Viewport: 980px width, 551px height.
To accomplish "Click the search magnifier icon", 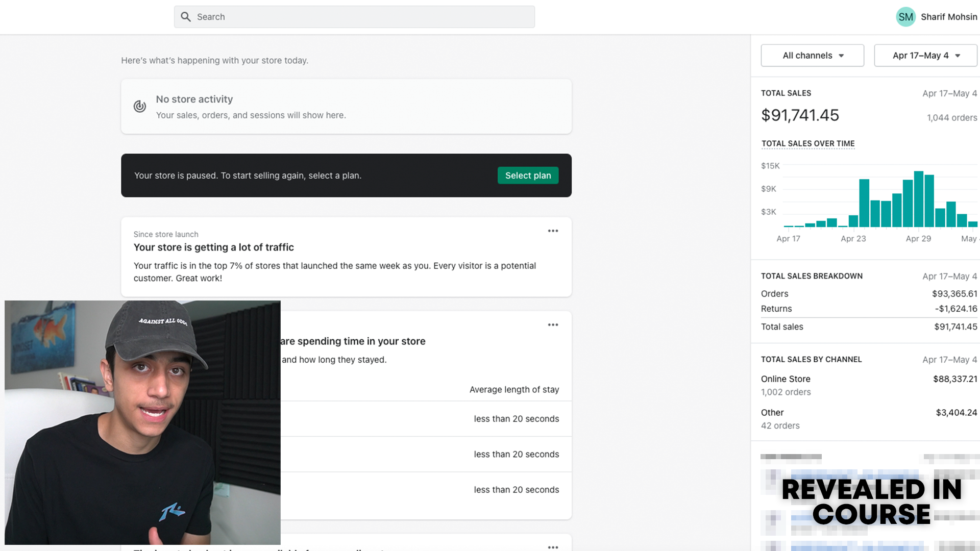I will [x=186, y=17].
